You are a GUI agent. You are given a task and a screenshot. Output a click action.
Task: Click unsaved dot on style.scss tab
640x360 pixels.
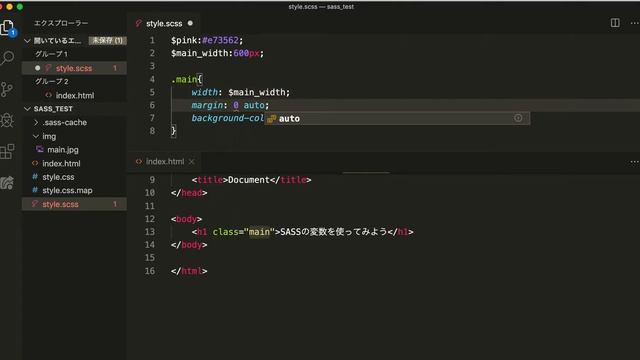point(190,23)
